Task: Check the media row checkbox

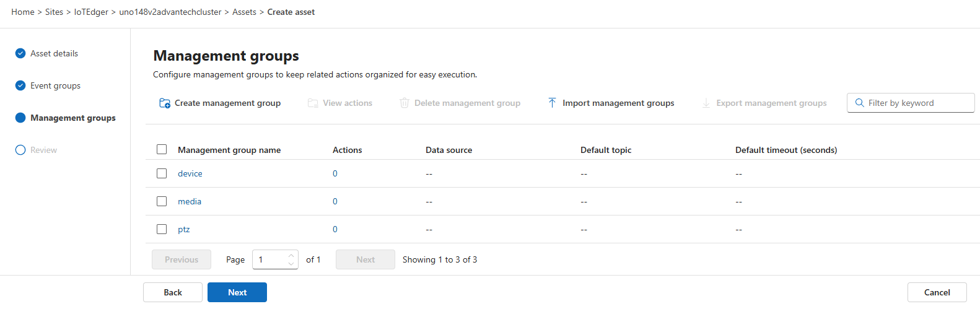Action: click(162, 201)
